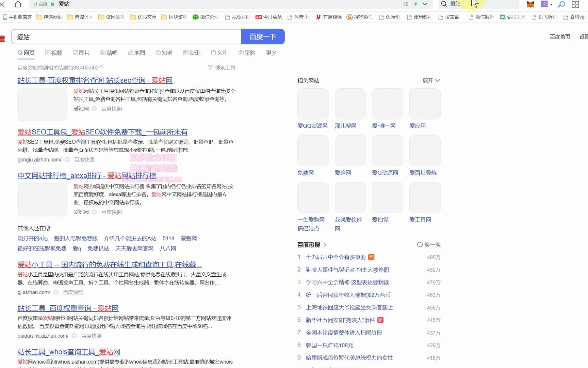This screenshot has width=588, height=368.
Task: Open 站长工具 bookmark
Action: point(512,17)
